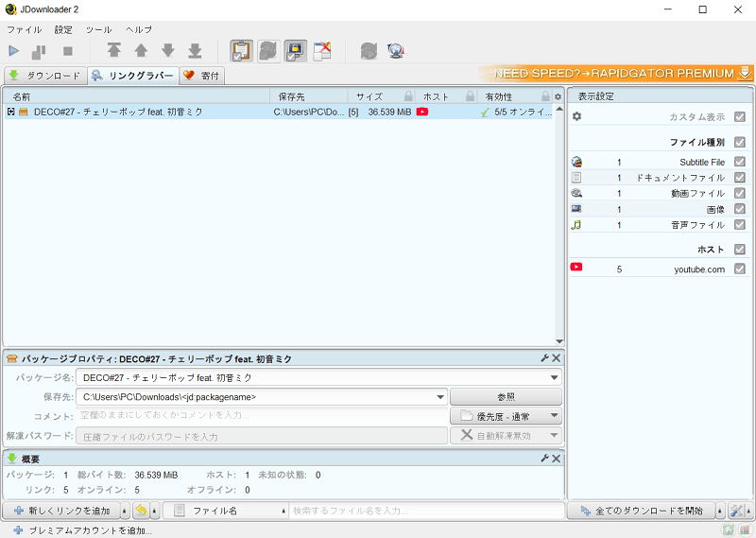756x538 pixels.
Task: Toggle ファイル種別 checkbox
Action: tap(740, 143)
